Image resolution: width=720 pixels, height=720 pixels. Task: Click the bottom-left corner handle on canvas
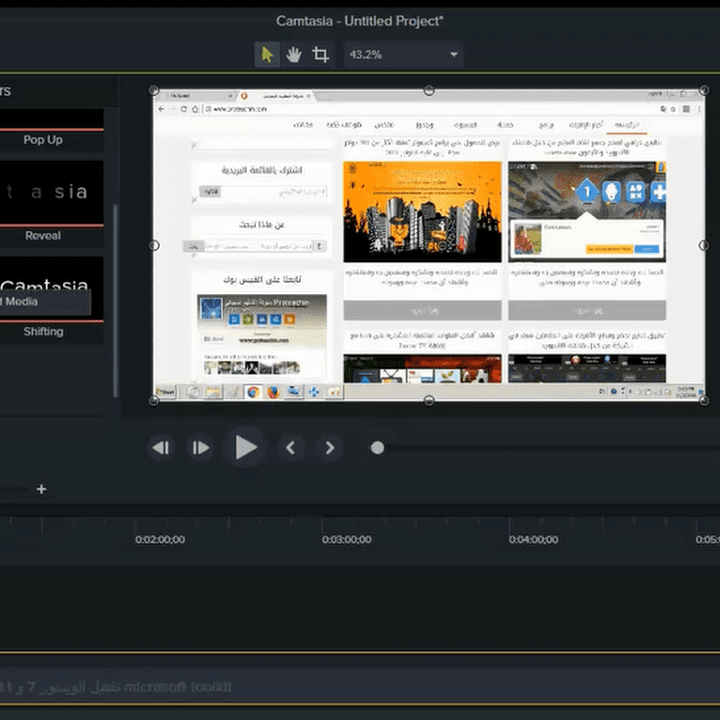point(154,401)
